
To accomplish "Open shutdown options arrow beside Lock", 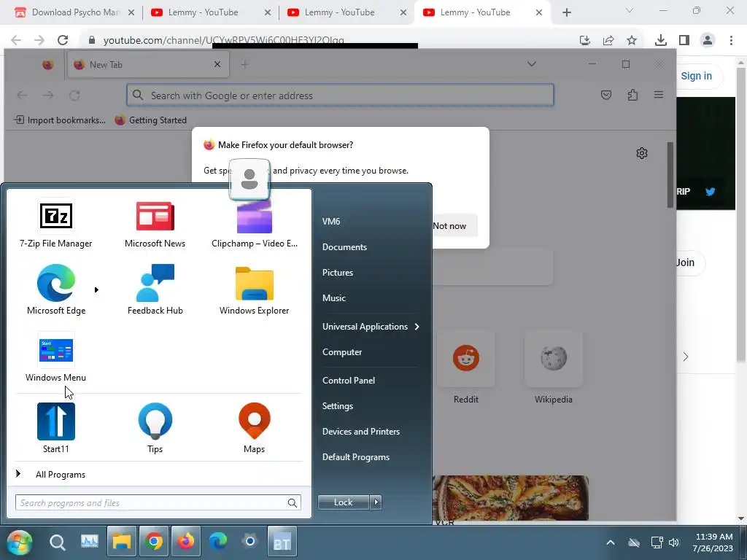I will 376,502.
